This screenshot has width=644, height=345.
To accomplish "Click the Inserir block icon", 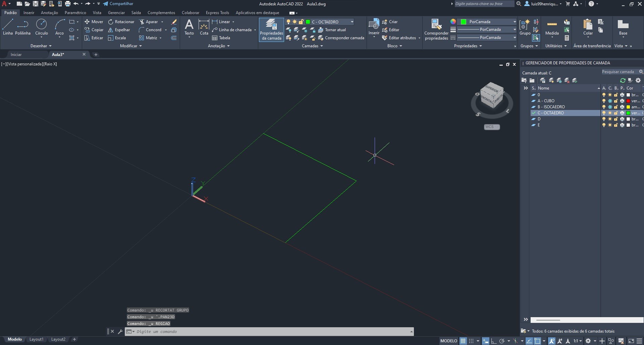I will tap(374, 26).
